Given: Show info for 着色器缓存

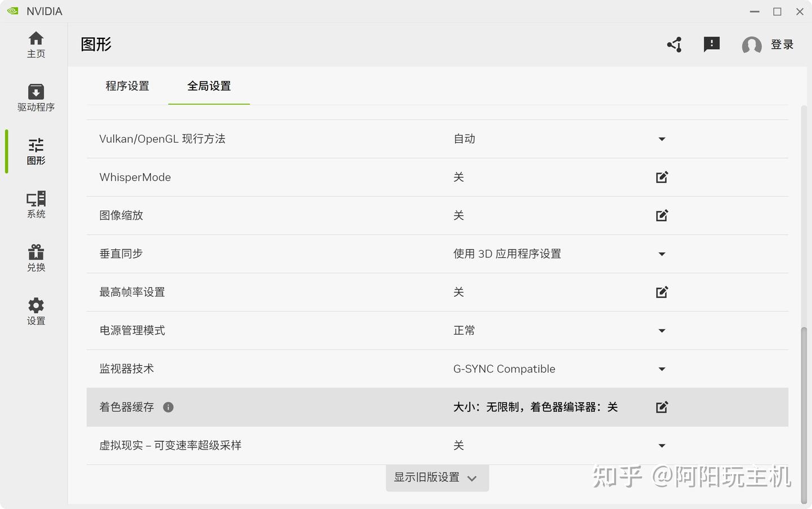Looking at the screenshot, I should (x=168, y=407).
